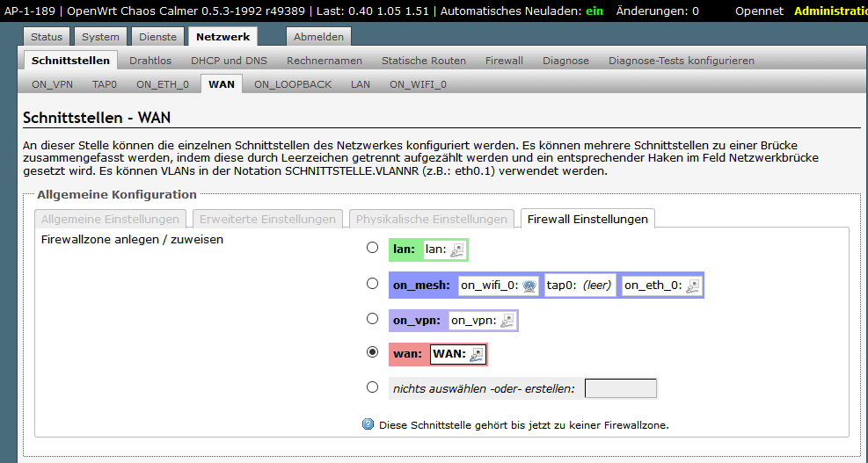The height and width of the screenshot is (463, 868).
Task: Click the on_wifi_0 wireless icon in on_mesh zone
Action: coord(529,286)
